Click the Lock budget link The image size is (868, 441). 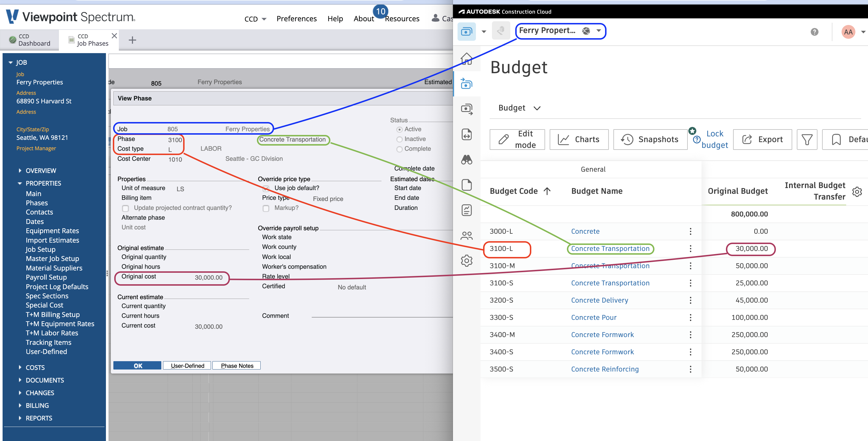(714, 139)
